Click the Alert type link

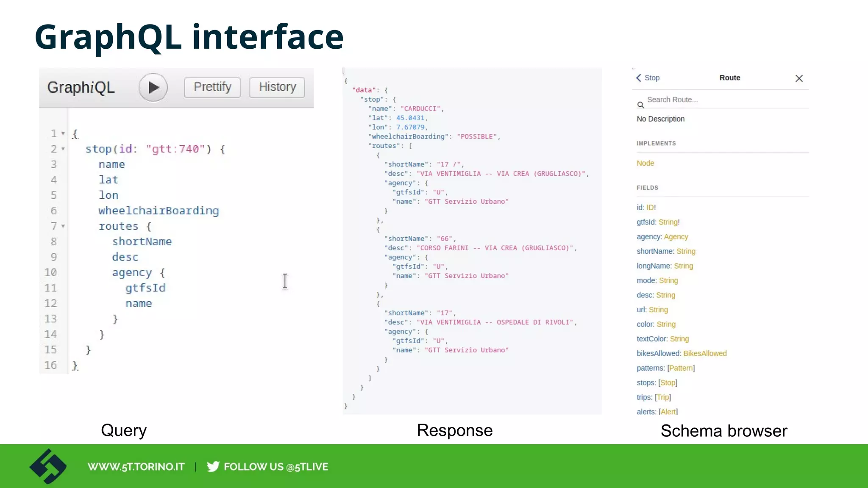click(668, 412)
